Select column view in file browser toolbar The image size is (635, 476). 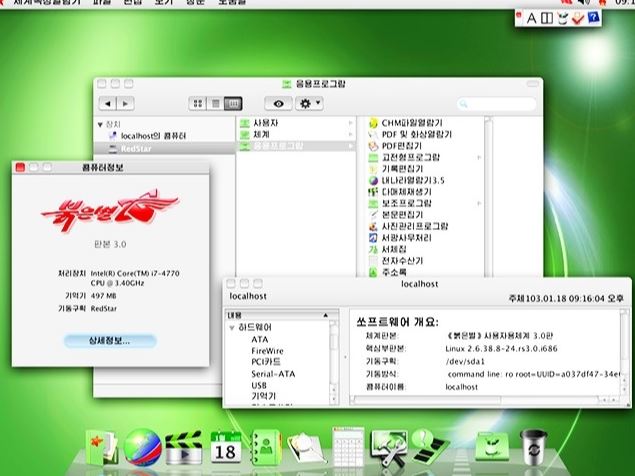pyautogui.click(x=232, y=103)
